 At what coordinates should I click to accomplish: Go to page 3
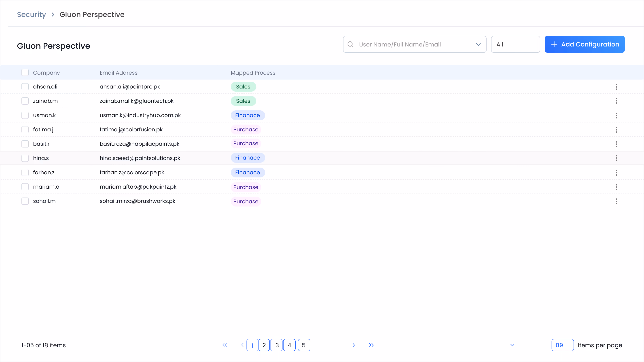coord(277,345)
